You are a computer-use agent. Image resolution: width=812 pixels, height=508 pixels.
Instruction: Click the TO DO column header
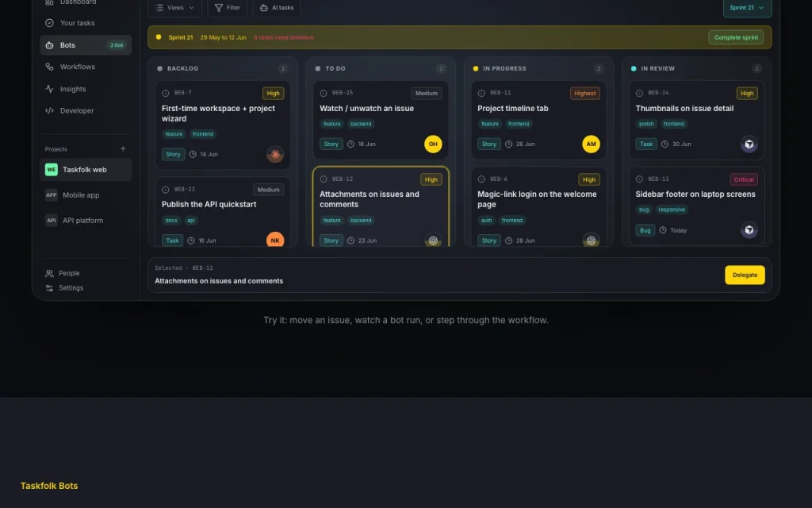335,68
